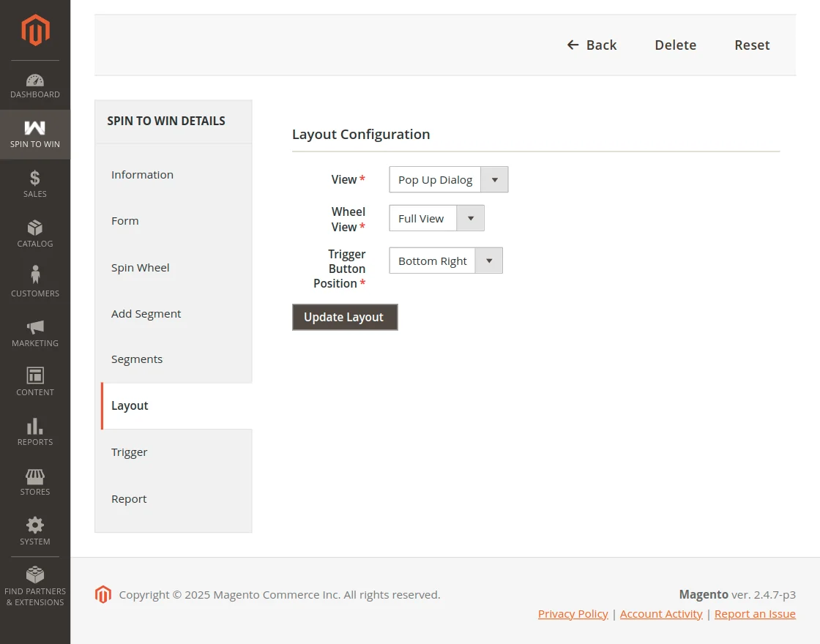Click the Reset button

pos(752,45)
